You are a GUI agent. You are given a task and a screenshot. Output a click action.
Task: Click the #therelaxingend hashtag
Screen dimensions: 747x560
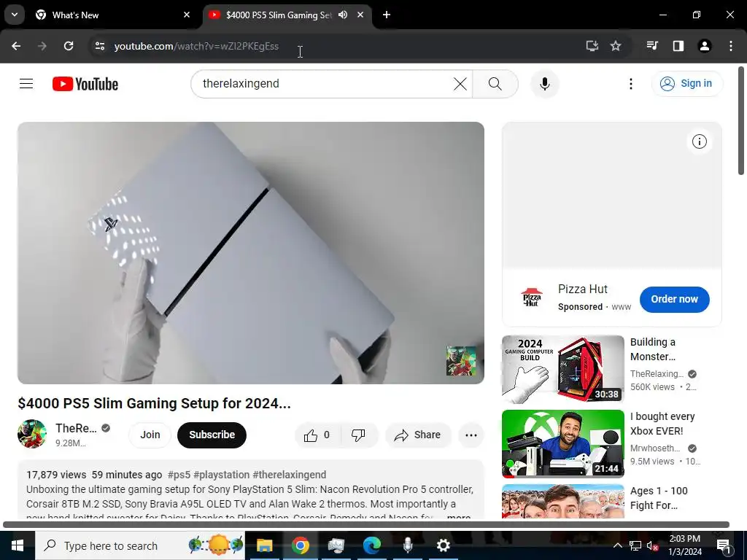[289, 475]
